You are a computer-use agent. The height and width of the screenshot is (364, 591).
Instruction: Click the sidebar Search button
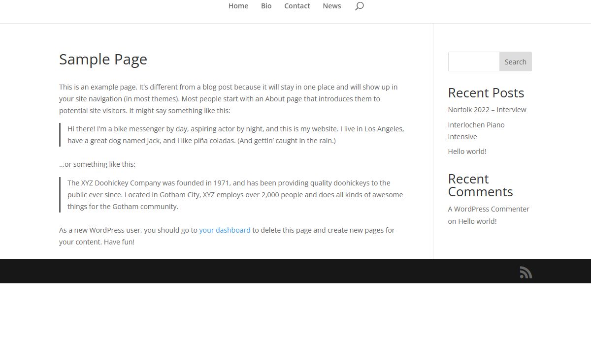click(515, 61)
